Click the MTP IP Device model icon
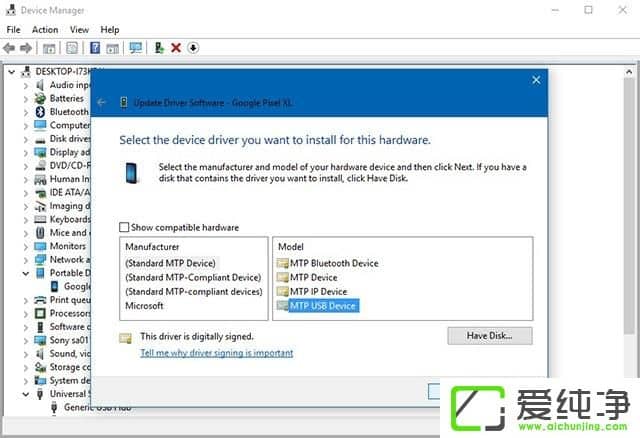The height and width of the screenshot is (438, 640). tap(282, 291)
